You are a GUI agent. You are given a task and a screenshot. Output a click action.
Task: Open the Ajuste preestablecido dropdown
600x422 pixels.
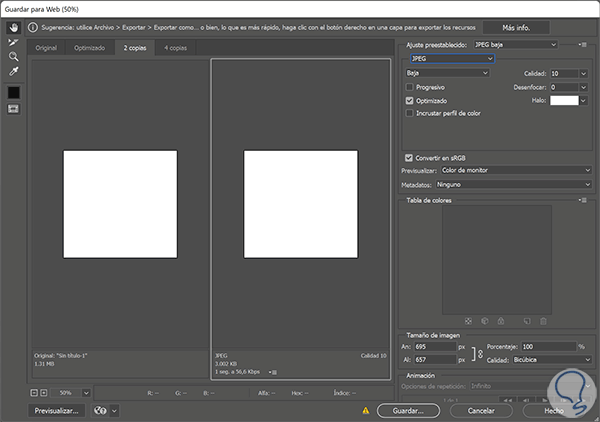click(x=515, y=45)
